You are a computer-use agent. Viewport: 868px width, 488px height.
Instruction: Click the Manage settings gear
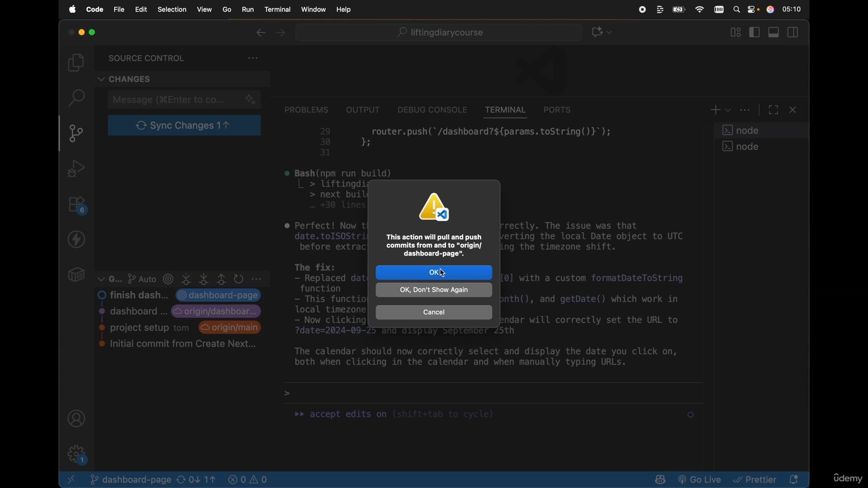pos(76,455)
